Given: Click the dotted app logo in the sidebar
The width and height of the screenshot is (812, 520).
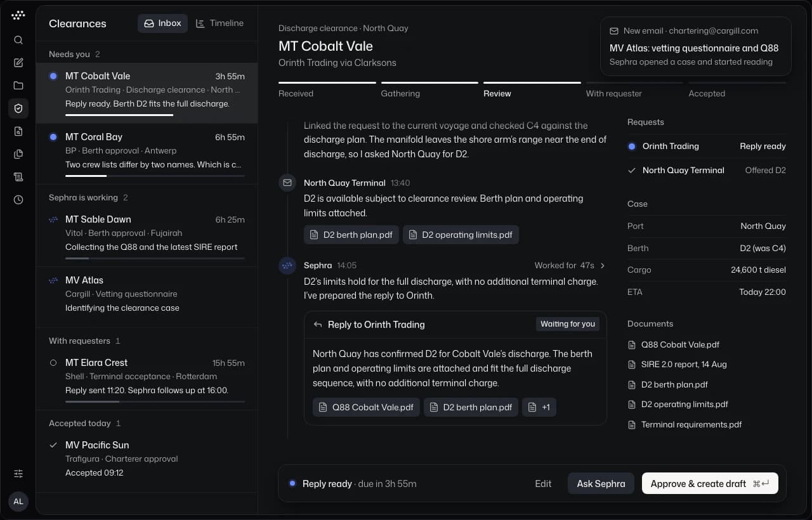Looking at the screenshot, I should click(x=18, y=15).
